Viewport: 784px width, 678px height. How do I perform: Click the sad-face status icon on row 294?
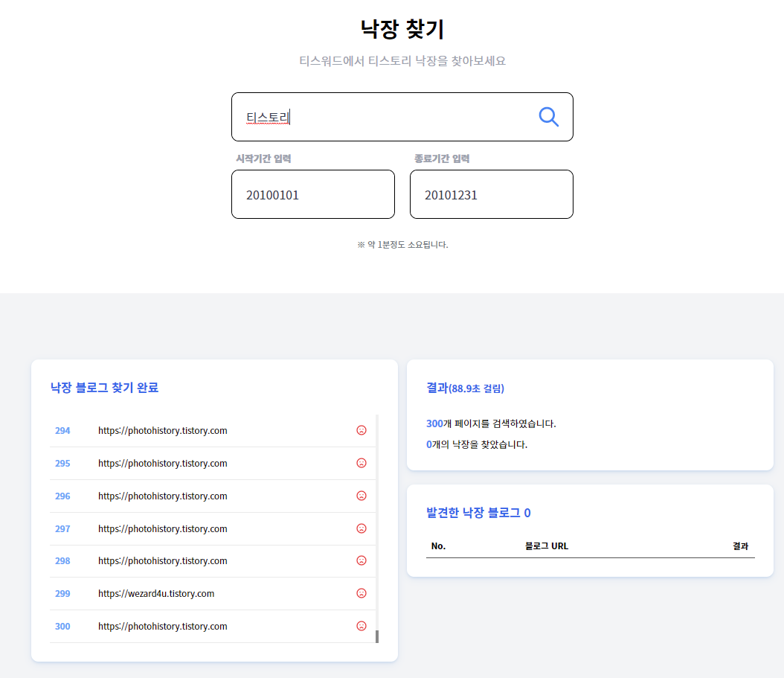point(362,429)
